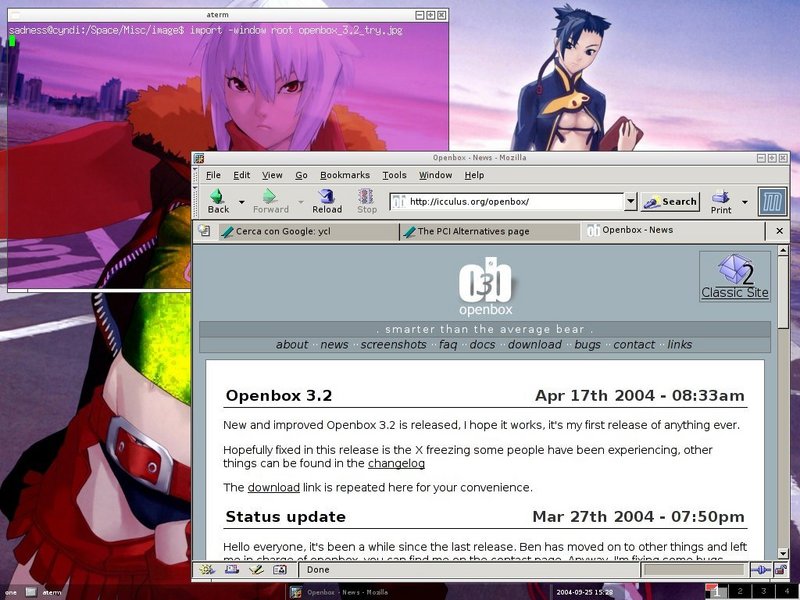Image resolution: width=800 pixels, height=600 pixels.
Task: Click the Openbox 3.2 article heading
Action: 279,396
